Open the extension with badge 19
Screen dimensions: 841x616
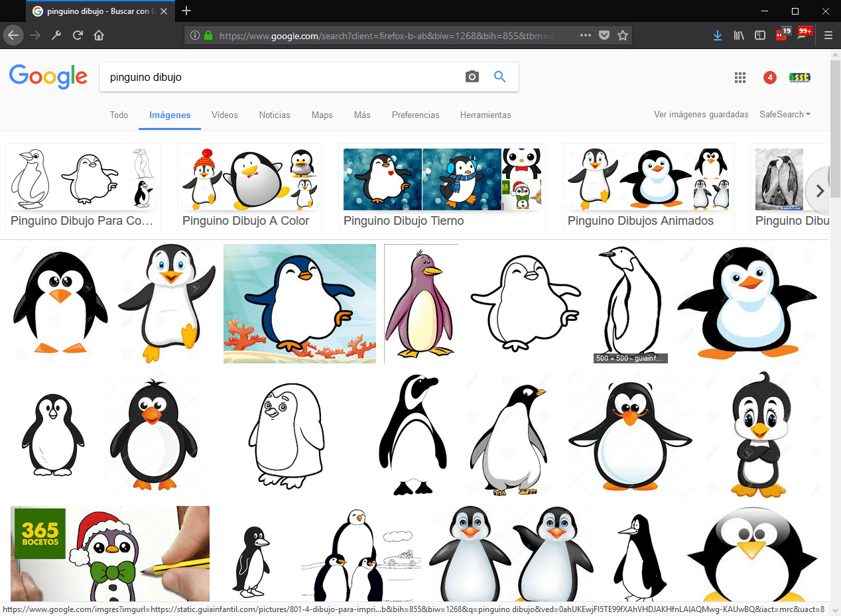783,34
